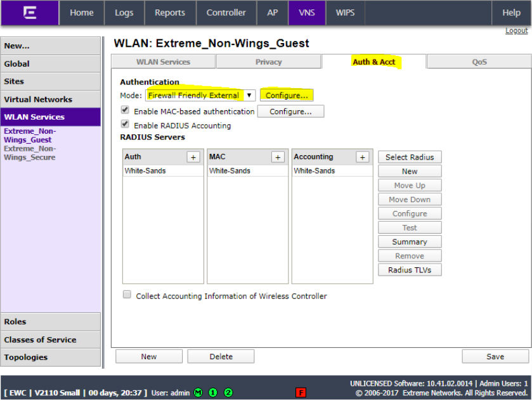Image resolution: width=532 pixels, height=401 pixels.
Task: Open the Roles sidebar section
Action: tap(51, 322)
